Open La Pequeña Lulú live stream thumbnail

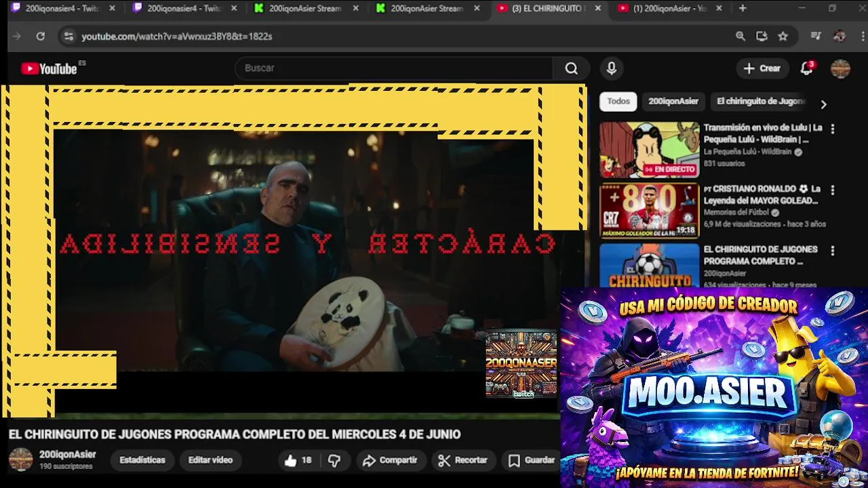tap(649, 150)
